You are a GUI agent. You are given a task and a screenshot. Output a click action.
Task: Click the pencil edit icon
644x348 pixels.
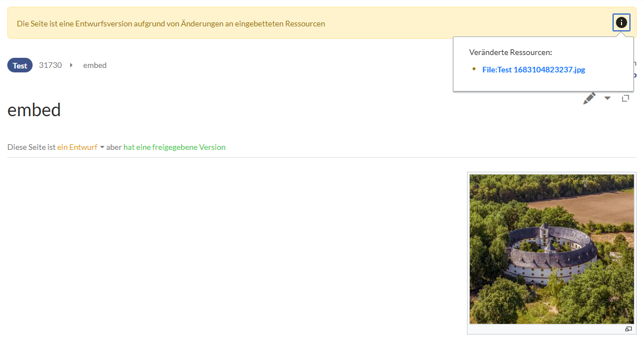589,98
